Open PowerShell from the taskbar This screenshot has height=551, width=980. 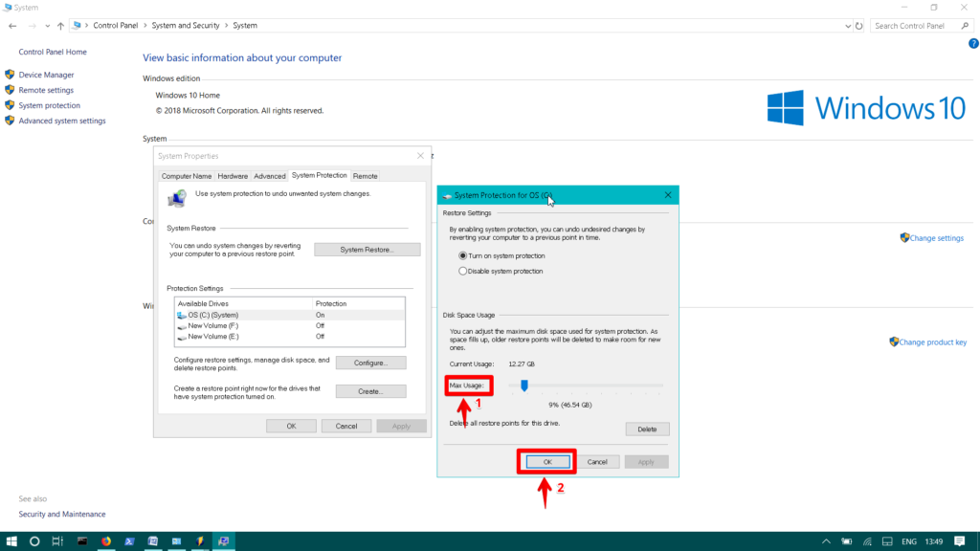pyautogui.click(x=129, y=541)
